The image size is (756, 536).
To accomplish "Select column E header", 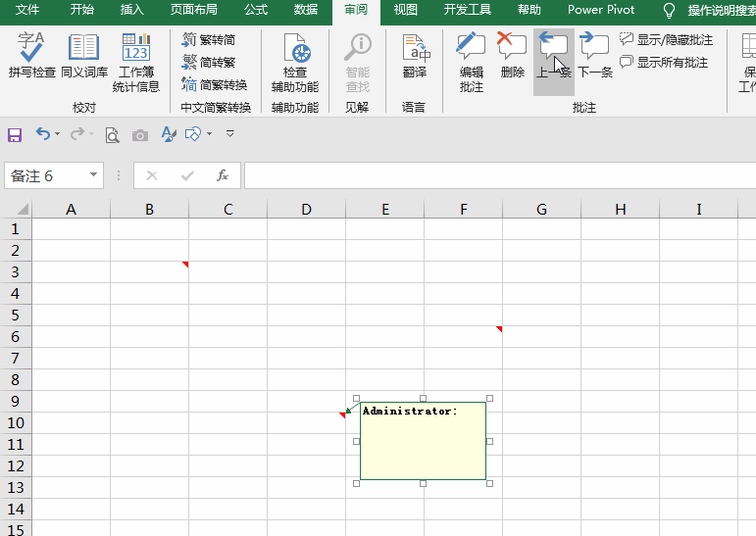I will click(x=384, y=209).
